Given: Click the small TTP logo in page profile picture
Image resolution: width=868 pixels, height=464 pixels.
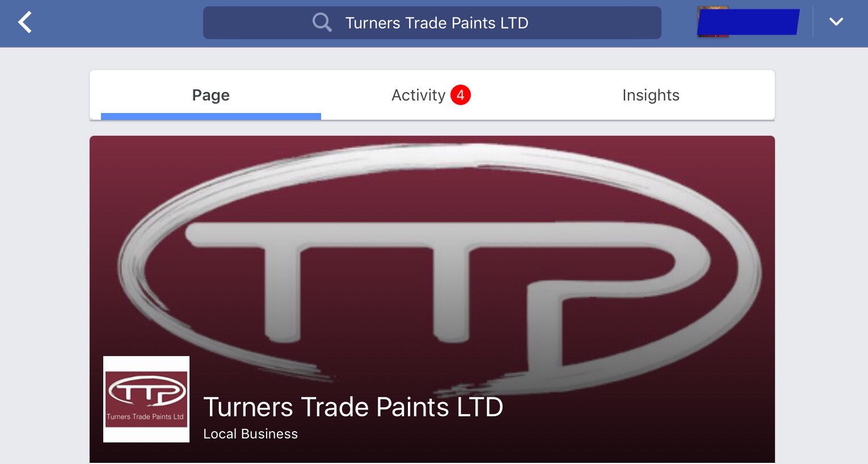Looking at the screenshot, I should [146, 391].
